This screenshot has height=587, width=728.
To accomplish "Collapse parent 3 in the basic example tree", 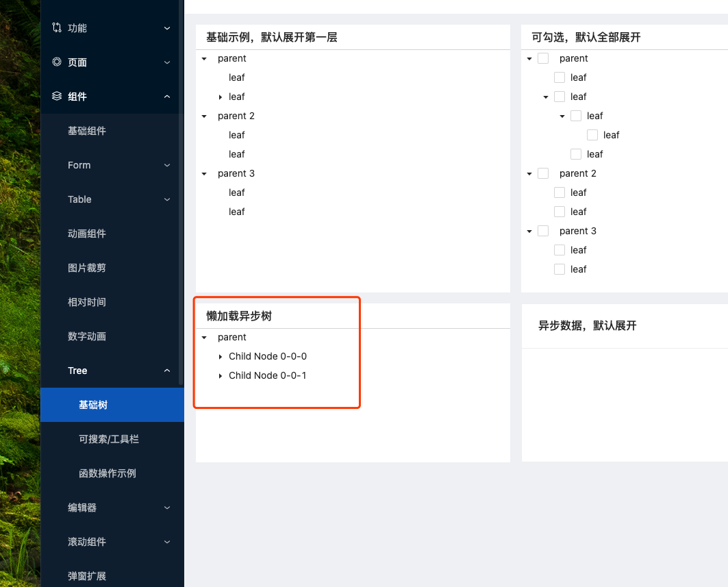I will (204, 173).
